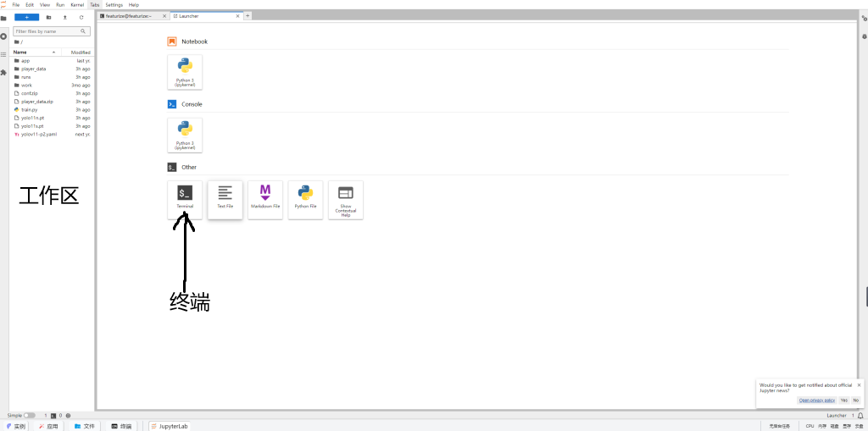
Task: Click in the Filter files by name field
Action: pyautogui.click(x=51, y=31)
